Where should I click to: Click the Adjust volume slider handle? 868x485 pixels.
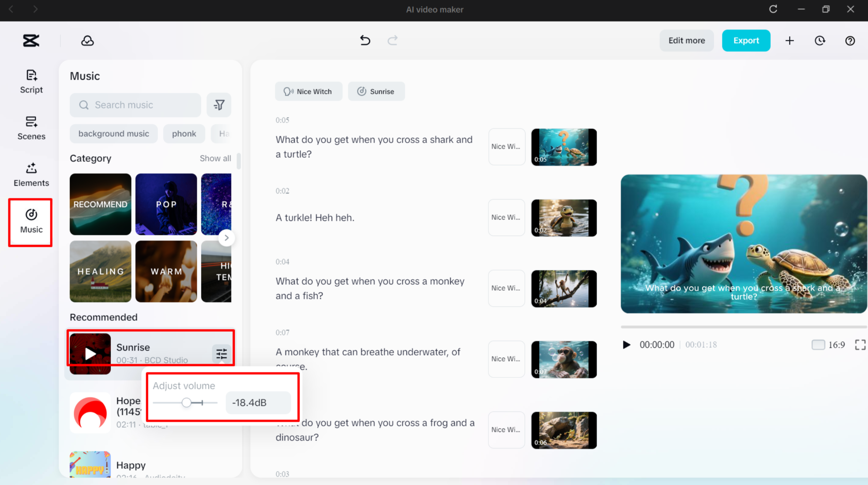click(x=186, y=402)
